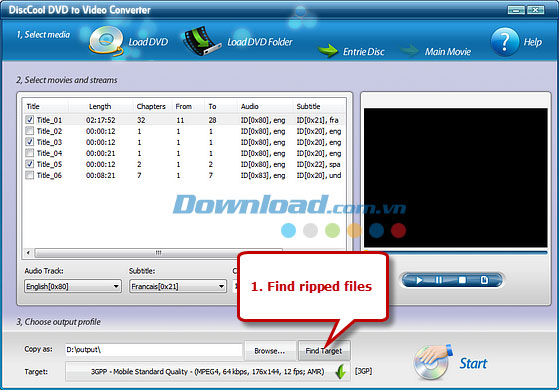Click the Audio column header
The image size is (559, 390).
click(x=250, y=106)
